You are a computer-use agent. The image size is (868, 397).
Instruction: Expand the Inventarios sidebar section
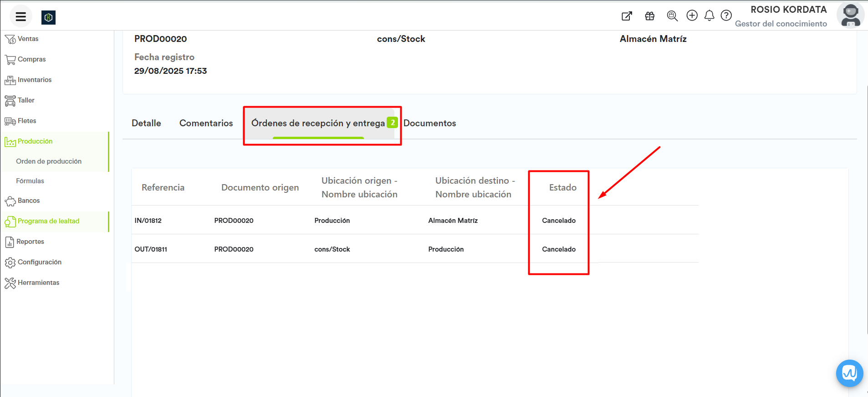[x=34, y=80]
